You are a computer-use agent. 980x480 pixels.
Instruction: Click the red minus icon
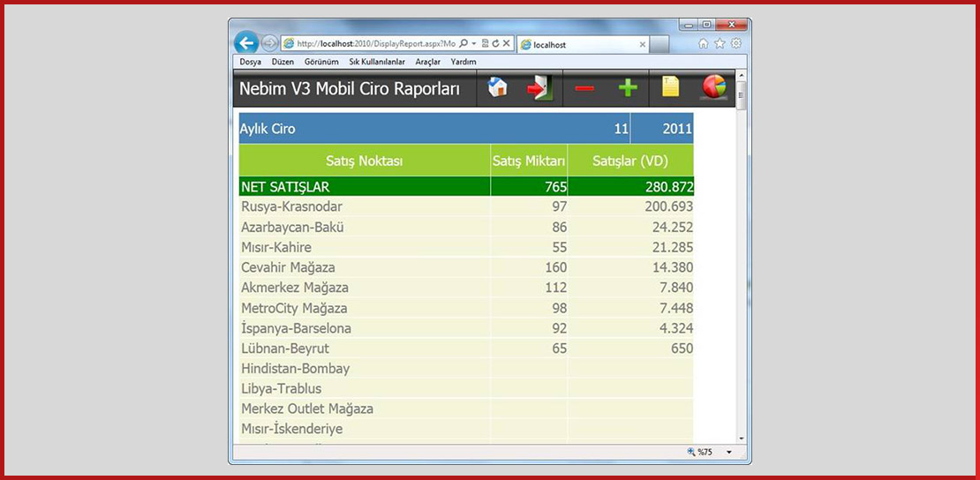(x=584, y=89)
